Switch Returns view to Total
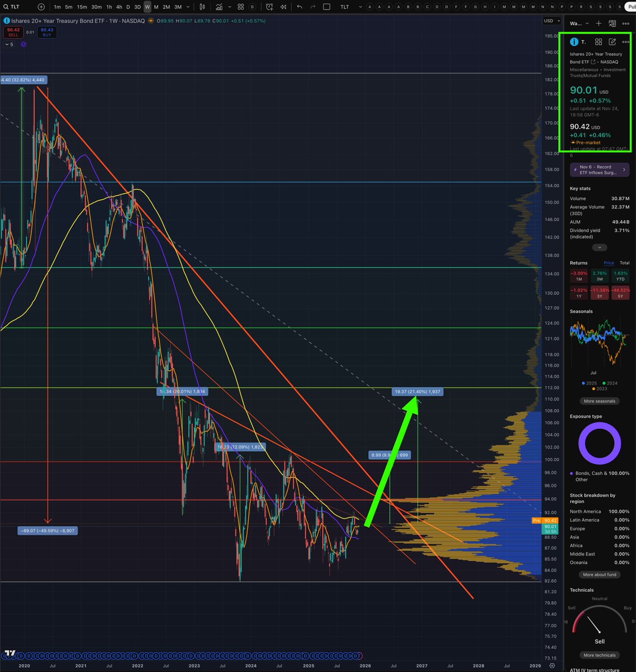The width and height of the screenshot is (636, 672). [624, 263]
